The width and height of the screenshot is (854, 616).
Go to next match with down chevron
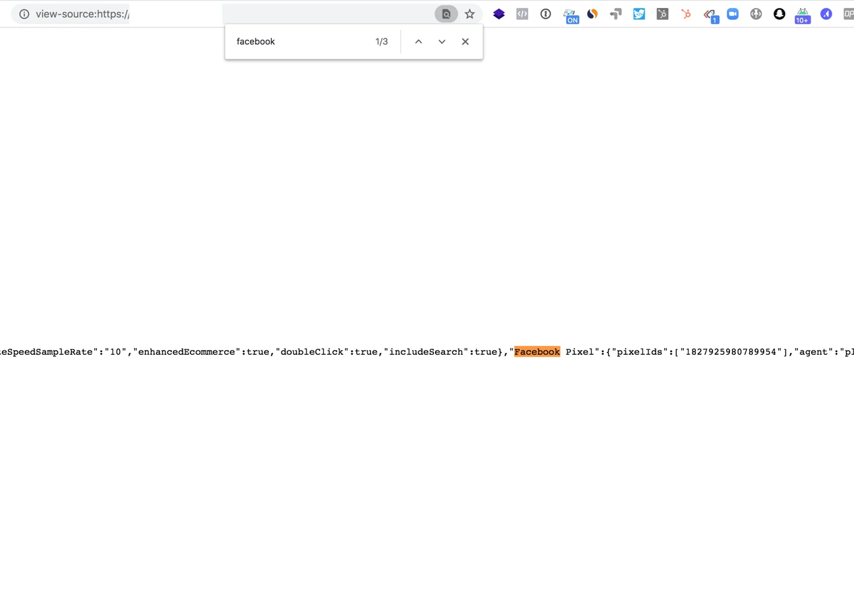coord(442,42)
